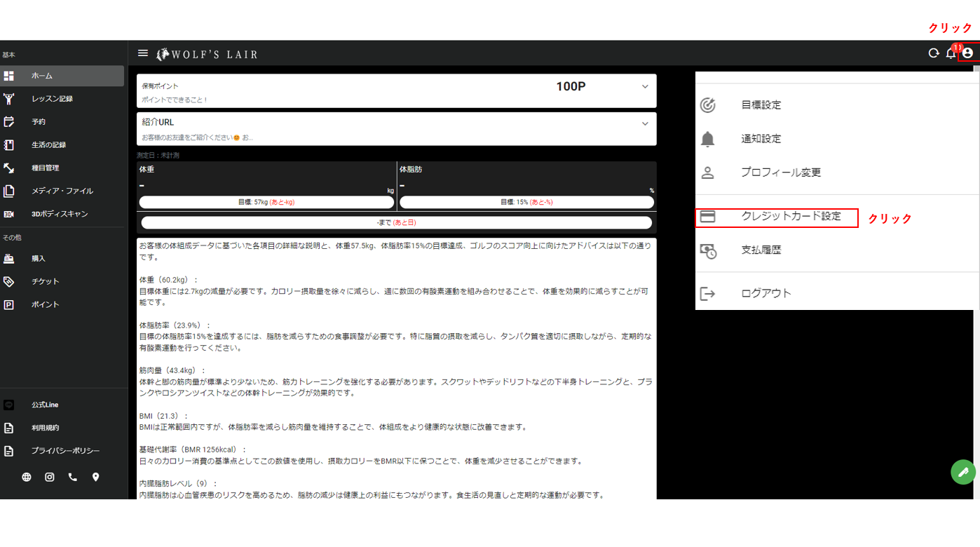
Task: Click the チケット tag icon
Action: pyautogui.click(x=9, y=281)
